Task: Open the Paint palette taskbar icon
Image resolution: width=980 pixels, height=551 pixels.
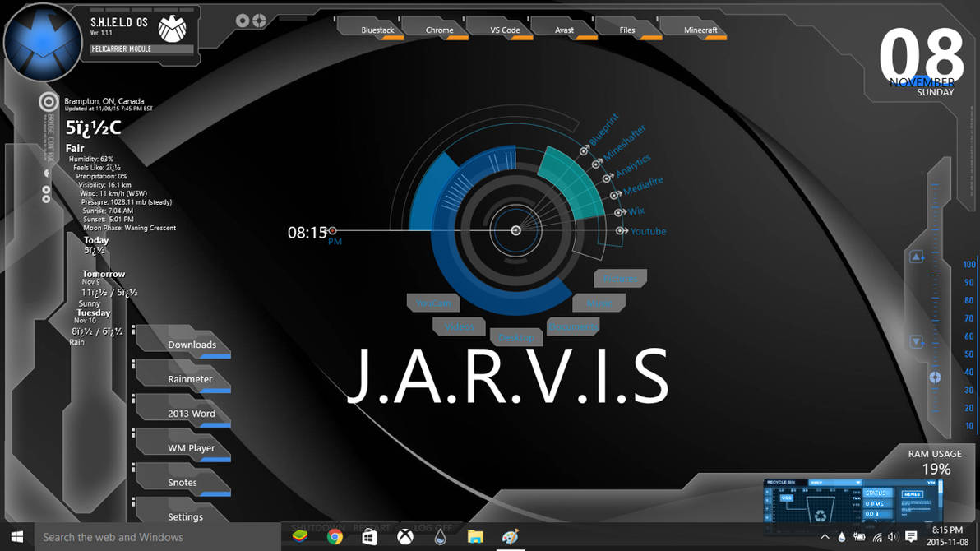Action: tap(511, 537)
